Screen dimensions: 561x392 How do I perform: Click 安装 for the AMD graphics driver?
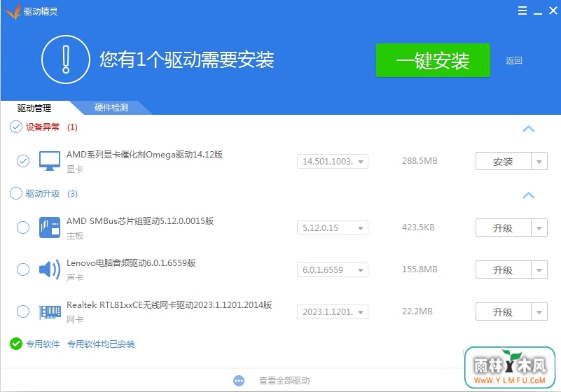503,162
